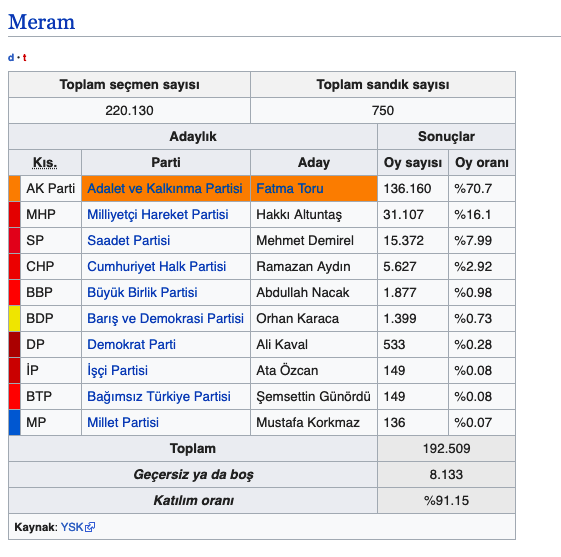Open Cumhuriyet Halk Partisi link
Viewport: 561px width, 557px height.
coord(157,267)
